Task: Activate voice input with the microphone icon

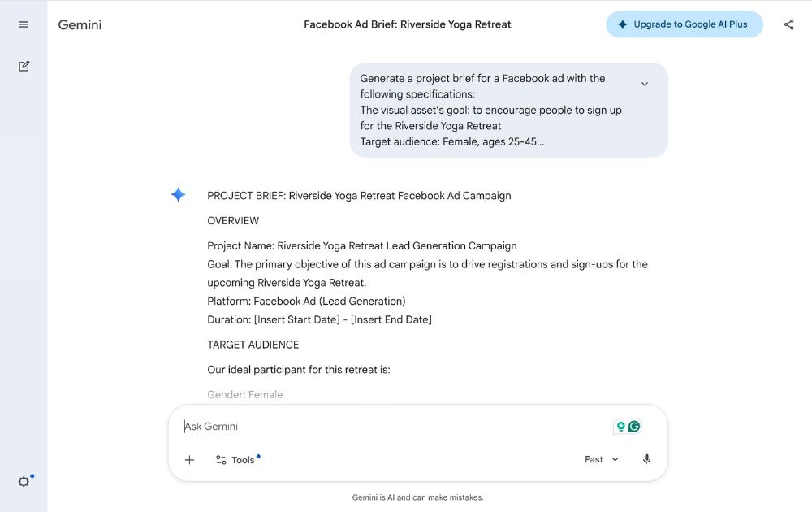Action: point(646,459)
